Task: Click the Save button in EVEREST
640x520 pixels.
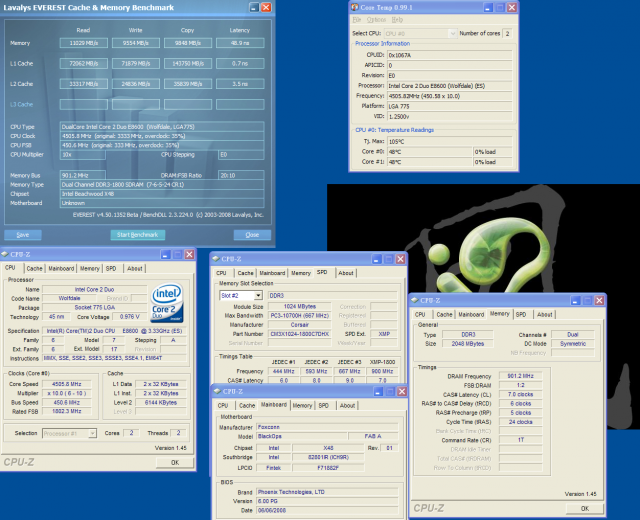Action: [23, 235]
